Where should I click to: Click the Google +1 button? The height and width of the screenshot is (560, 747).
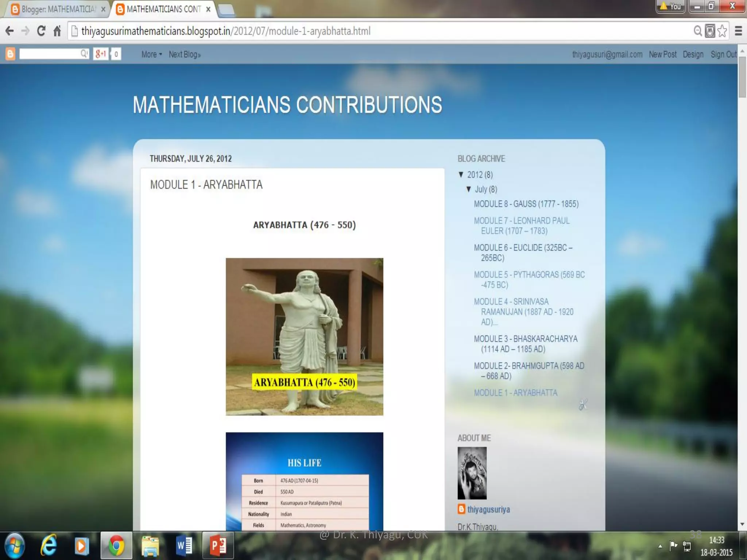pos(101,54)
